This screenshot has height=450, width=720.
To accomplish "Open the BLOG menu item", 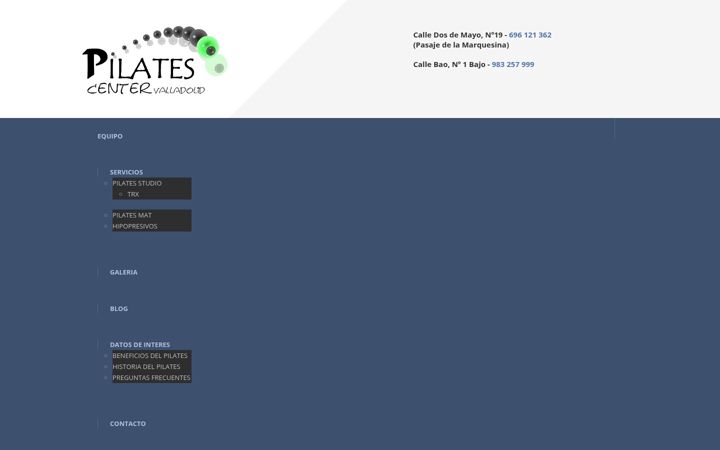I will pyautogui.click(x=119, y=309).
